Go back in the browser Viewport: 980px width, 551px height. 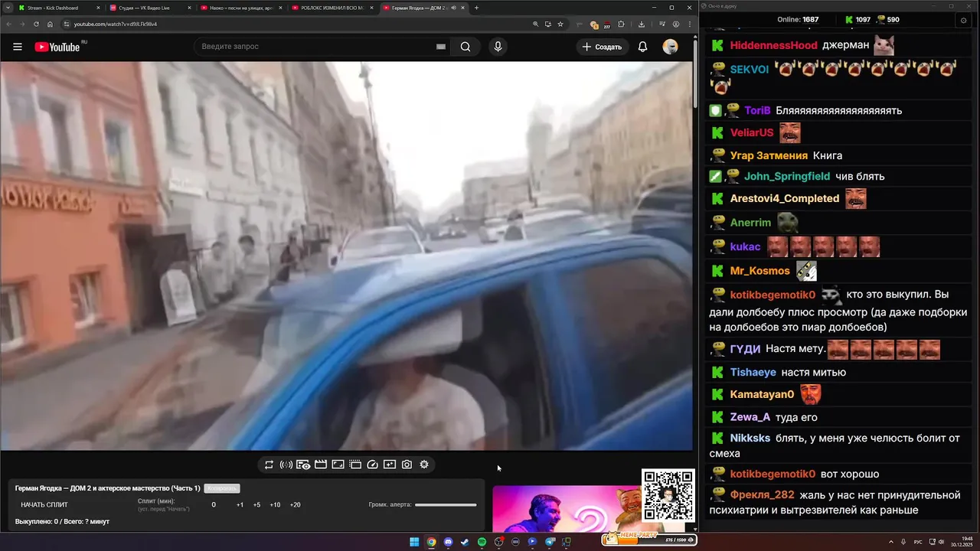8,24
